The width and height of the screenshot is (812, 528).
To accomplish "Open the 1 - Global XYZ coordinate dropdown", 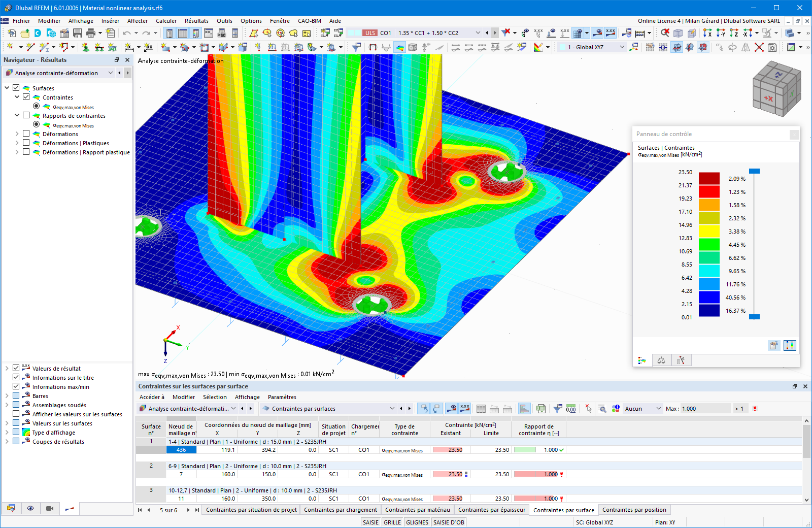I will pyautogui.click(x=622, y=47).
